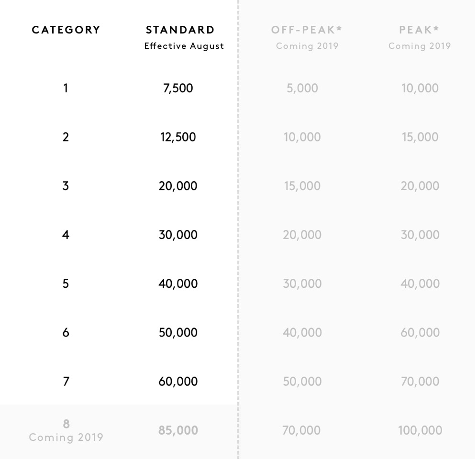Select the 60,000 peak value for category 6
Screen dimensions: 476x459
420,333
